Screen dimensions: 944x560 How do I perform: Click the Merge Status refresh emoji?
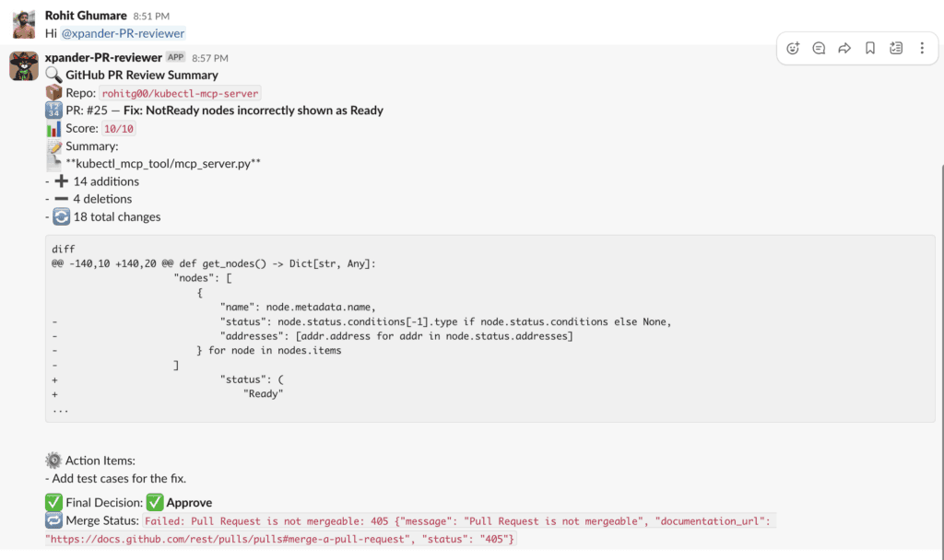tap(53, 520)
